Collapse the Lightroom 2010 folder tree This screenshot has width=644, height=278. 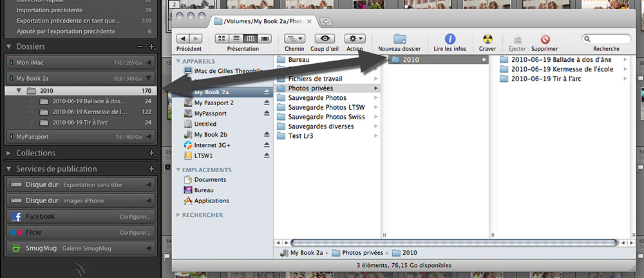[19, 91]
